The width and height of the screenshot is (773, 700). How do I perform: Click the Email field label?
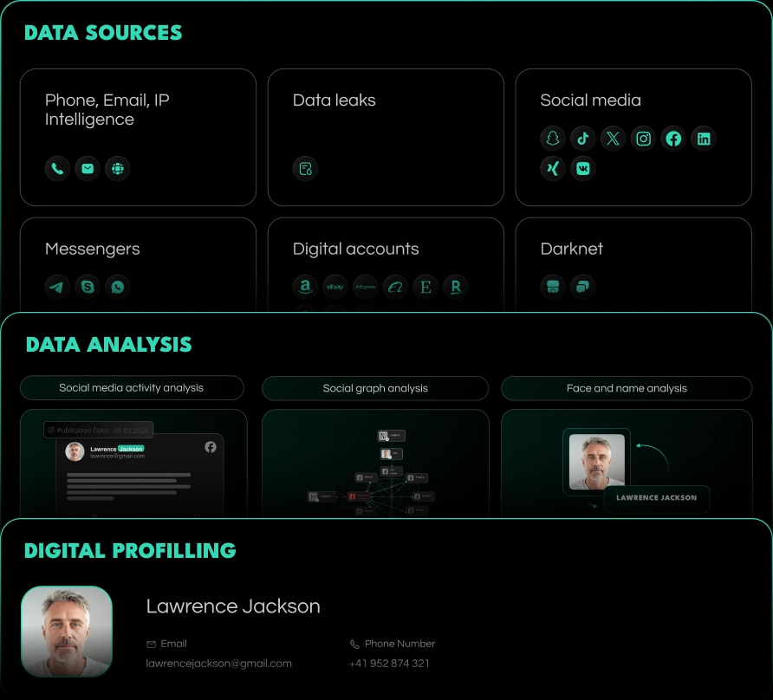(x=173, y=644)
